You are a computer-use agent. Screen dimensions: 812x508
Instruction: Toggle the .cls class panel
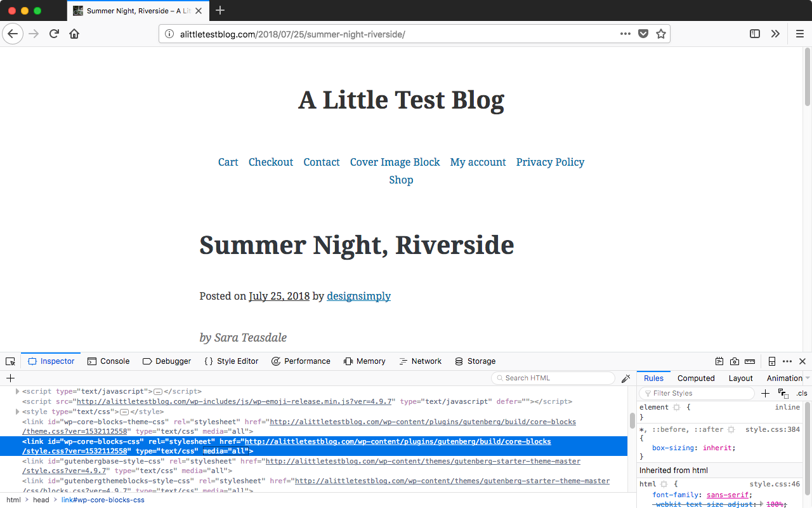click(x=802, y=393)
